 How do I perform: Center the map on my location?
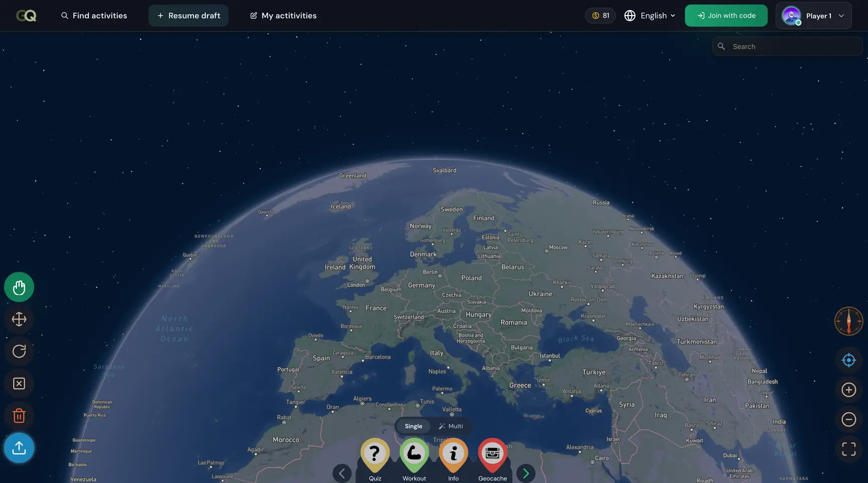(848, 360)
